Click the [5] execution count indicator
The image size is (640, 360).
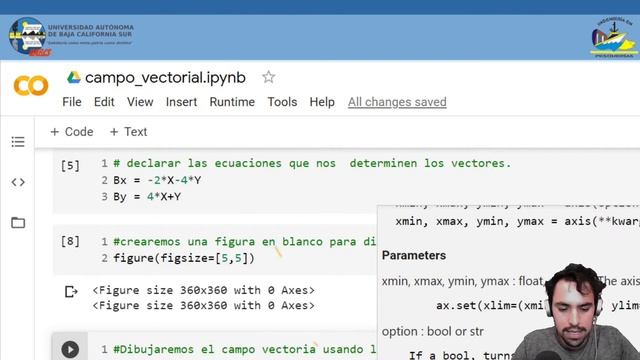tap(70, 166)
